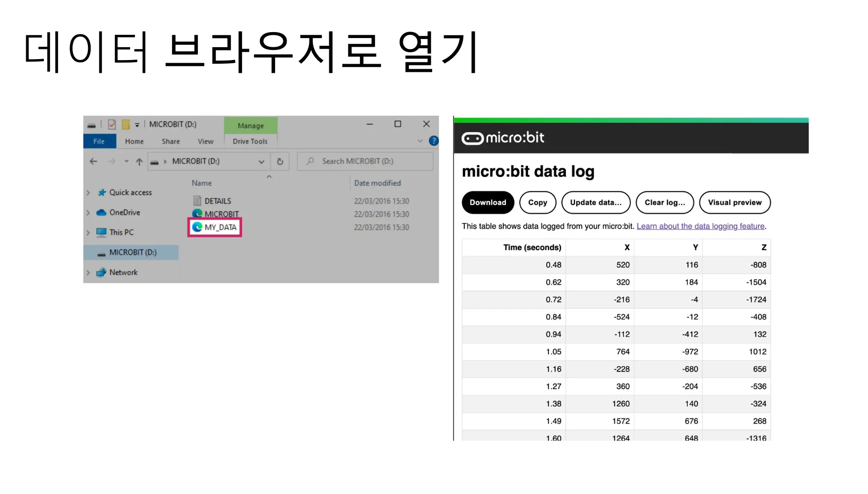Select OneDrive cloud icon in sidebar
Viewport: 868px width, 494px height.
[101, 213]
